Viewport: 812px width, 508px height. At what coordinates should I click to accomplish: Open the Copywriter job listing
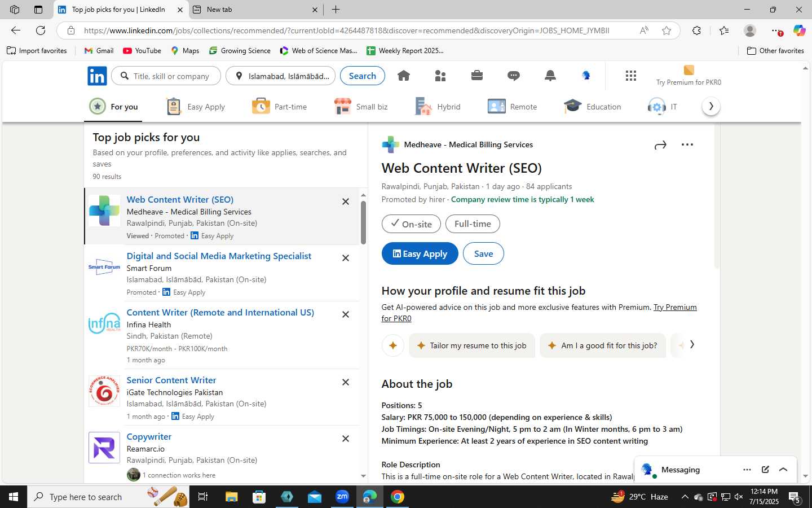(x=149, y=437)
